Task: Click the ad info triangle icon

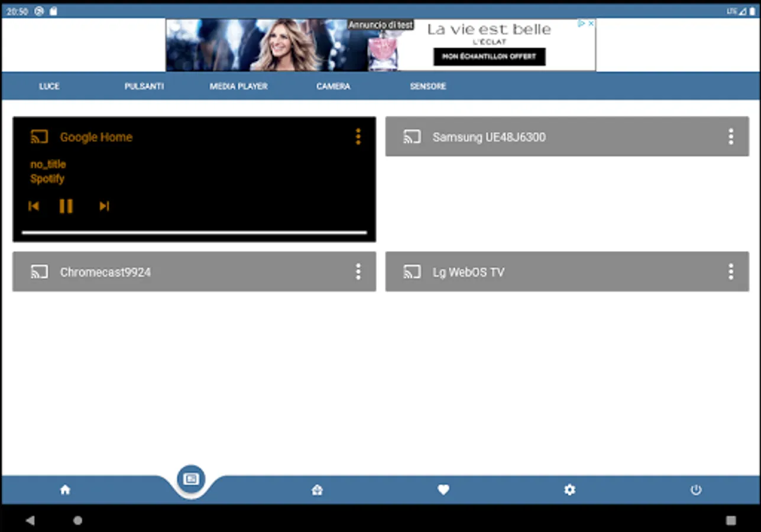Action: pyautogui.click(x=581, y=24)
